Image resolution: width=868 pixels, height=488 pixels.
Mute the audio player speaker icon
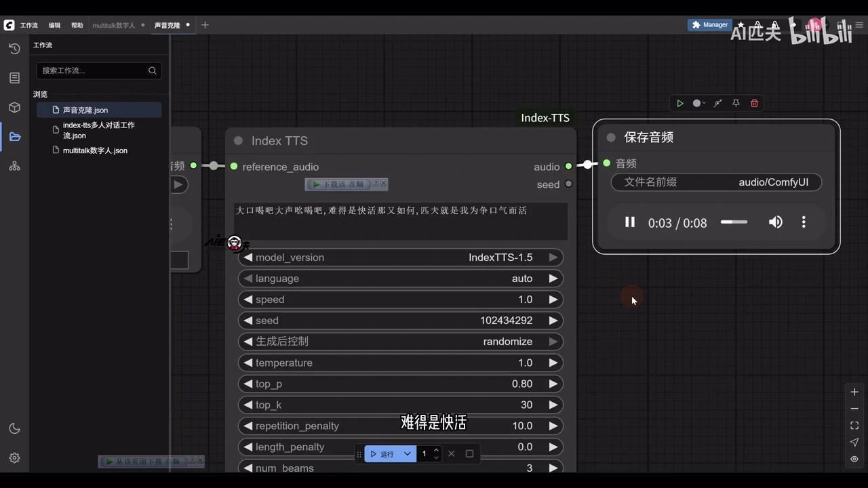pyautogui.click(x=775, y=222)
